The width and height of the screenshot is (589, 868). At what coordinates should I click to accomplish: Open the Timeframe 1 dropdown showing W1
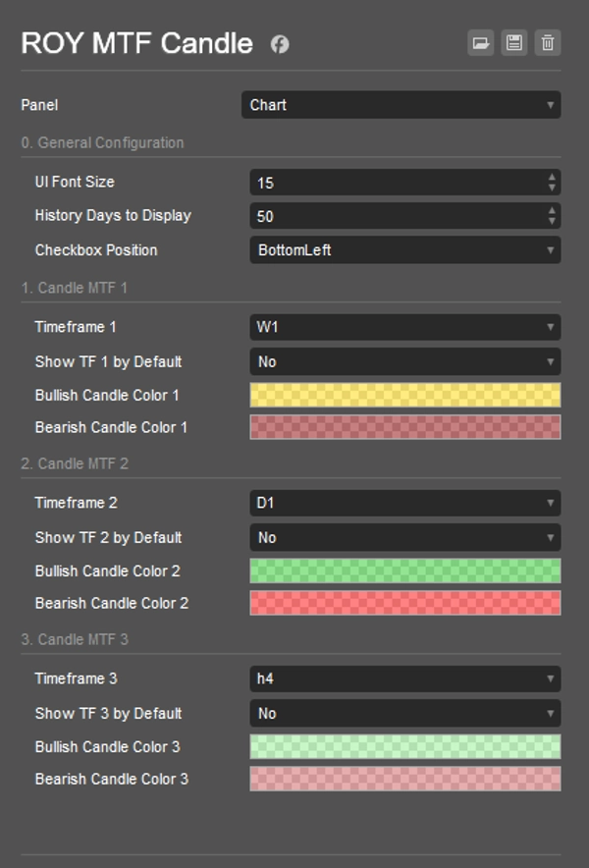coord(404,327)
